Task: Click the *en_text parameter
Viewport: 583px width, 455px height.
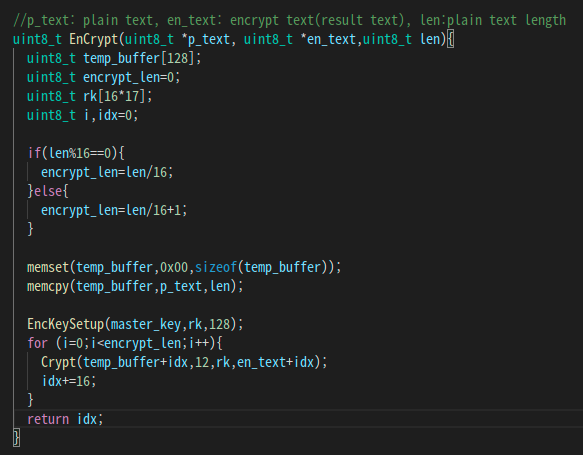Action: [x=328, y=39]
